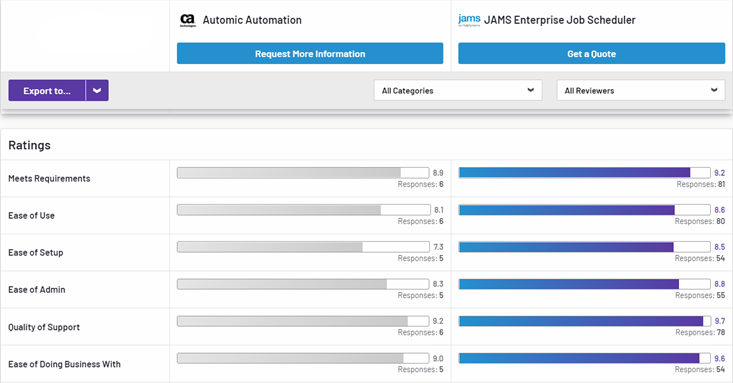Click the CA Technologies logo icon

[187, 21]
